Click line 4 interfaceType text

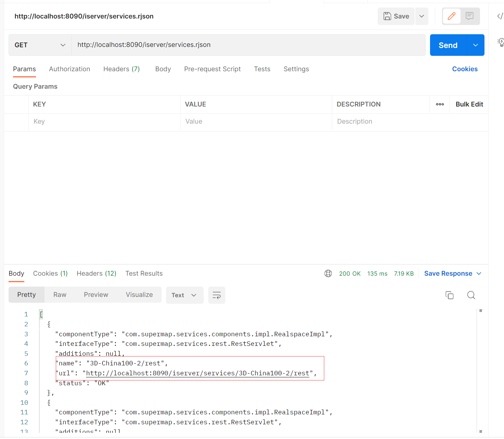pos(168,344)
